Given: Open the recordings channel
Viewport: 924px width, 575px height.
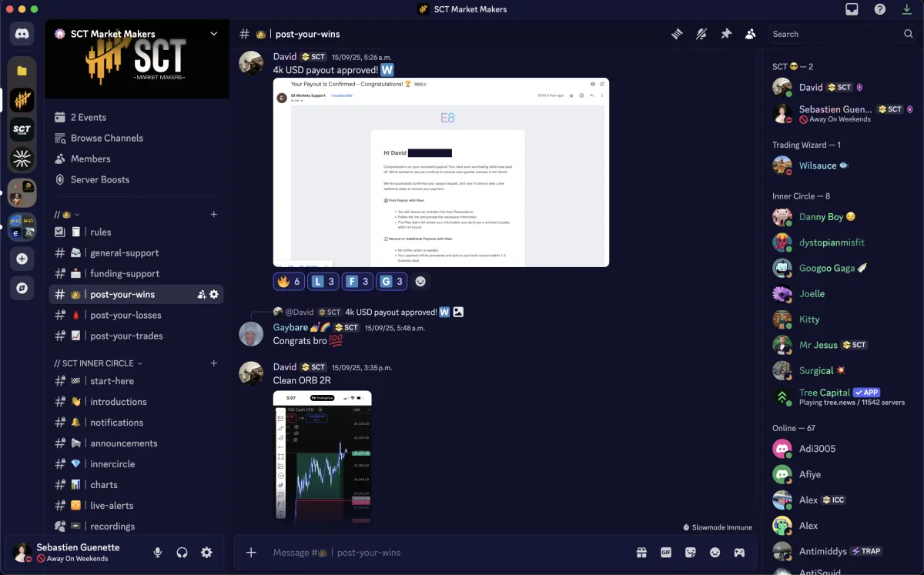Looking at the screenshot, I should click(x=136, y=526).
